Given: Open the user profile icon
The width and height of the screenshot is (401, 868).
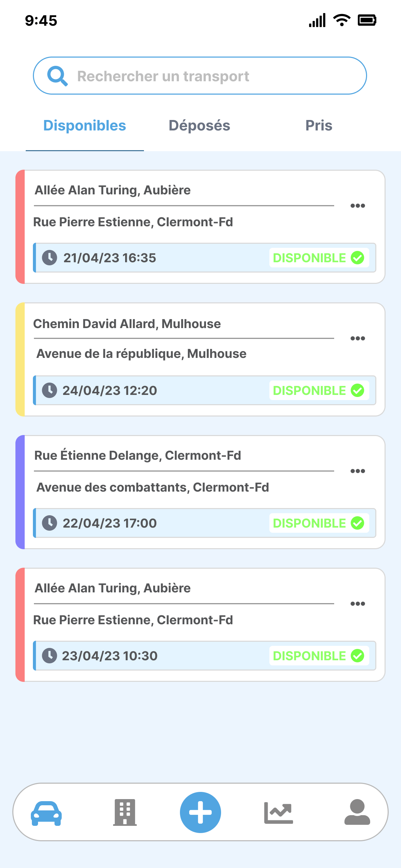Looking at the screenshot, I should tap(357, 812).
